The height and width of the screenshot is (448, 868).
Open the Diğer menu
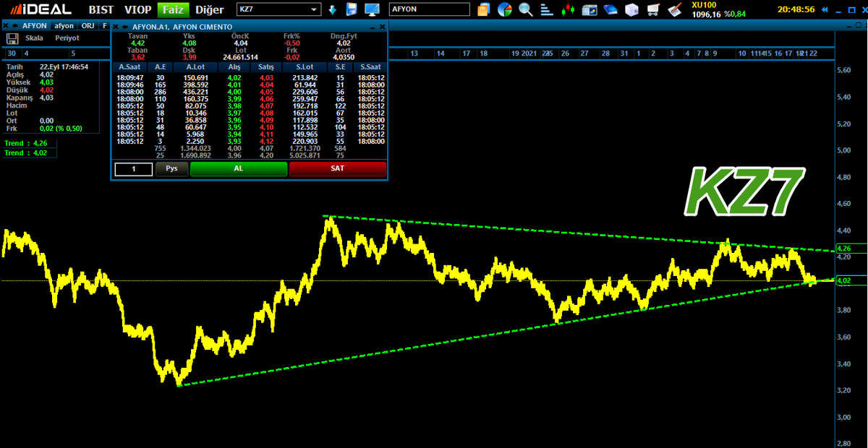tap(209, 10)
